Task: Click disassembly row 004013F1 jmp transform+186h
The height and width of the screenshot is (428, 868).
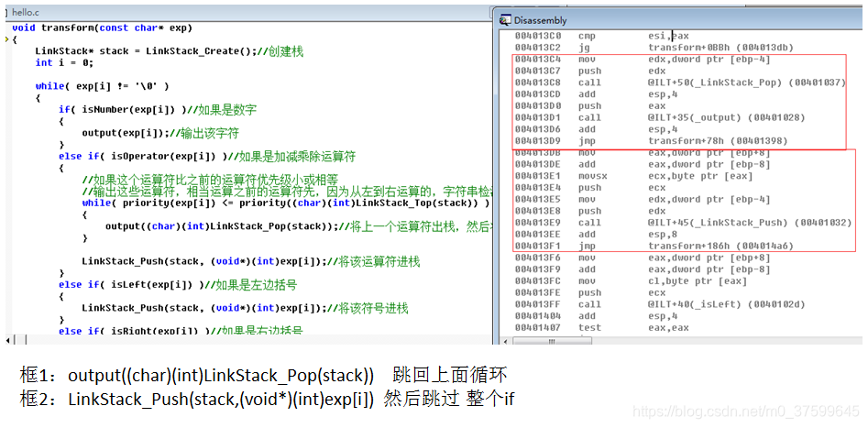Action: [654, 246]
